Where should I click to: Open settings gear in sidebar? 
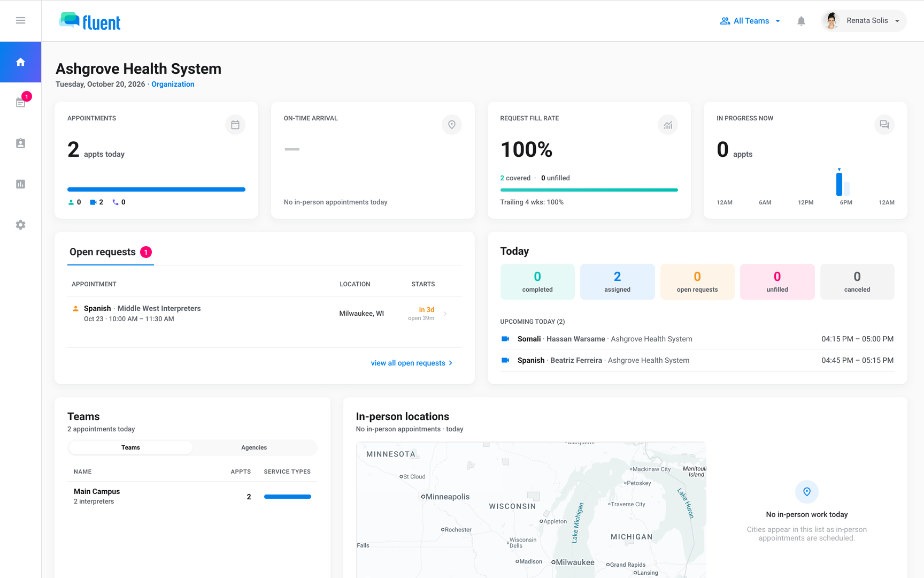click(x=20, y=225)
